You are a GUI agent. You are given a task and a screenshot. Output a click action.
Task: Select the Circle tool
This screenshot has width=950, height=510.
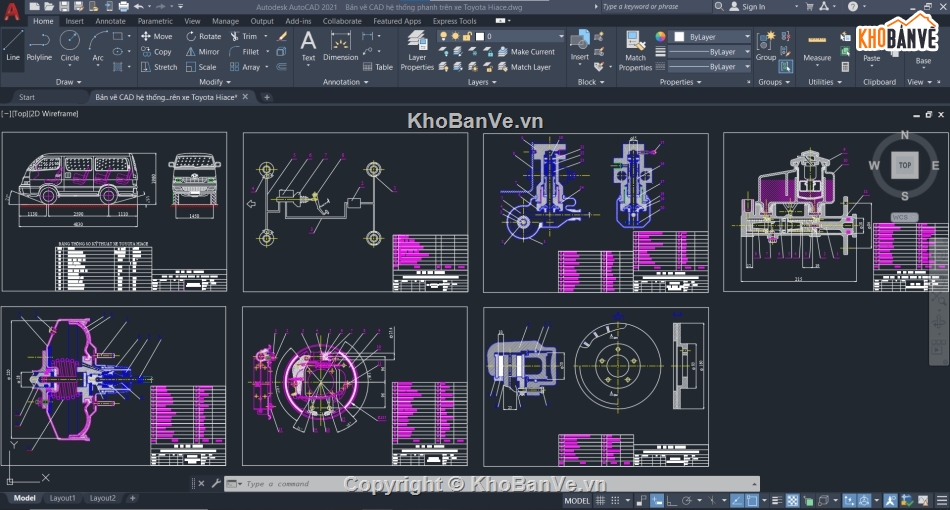click(x=70, y=46)
